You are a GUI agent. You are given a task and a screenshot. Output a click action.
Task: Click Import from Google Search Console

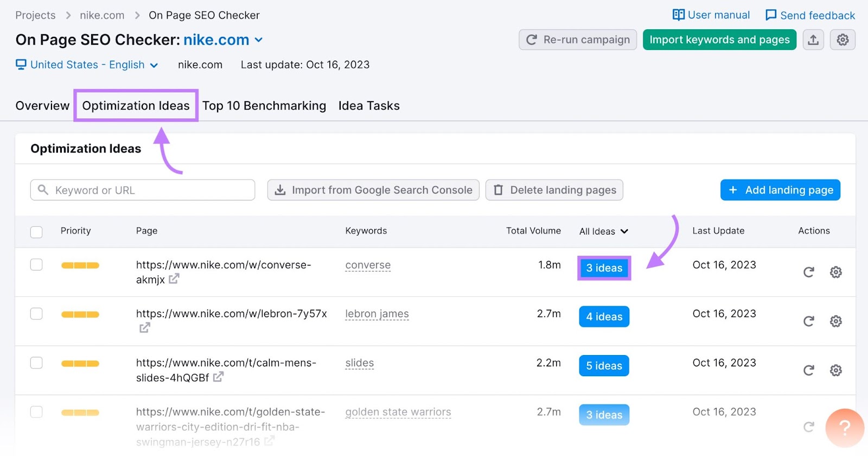373,190
